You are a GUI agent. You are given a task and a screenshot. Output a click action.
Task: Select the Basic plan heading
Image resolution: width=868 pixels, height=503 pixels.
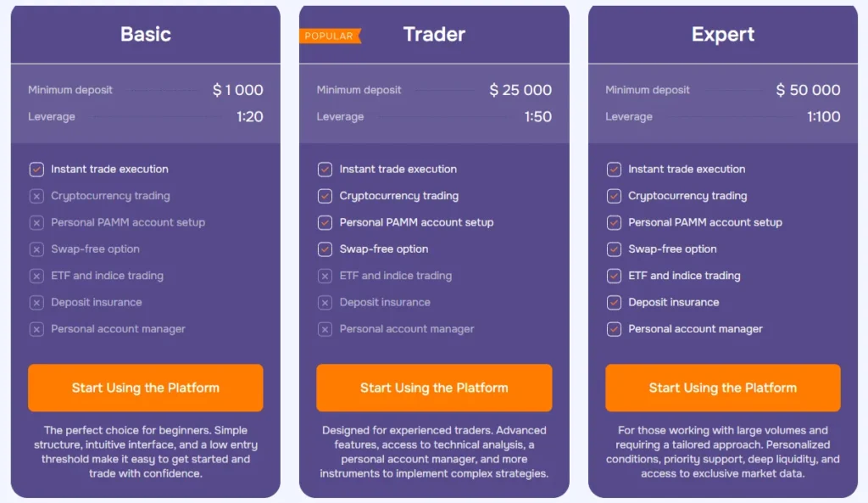(145, 35)
